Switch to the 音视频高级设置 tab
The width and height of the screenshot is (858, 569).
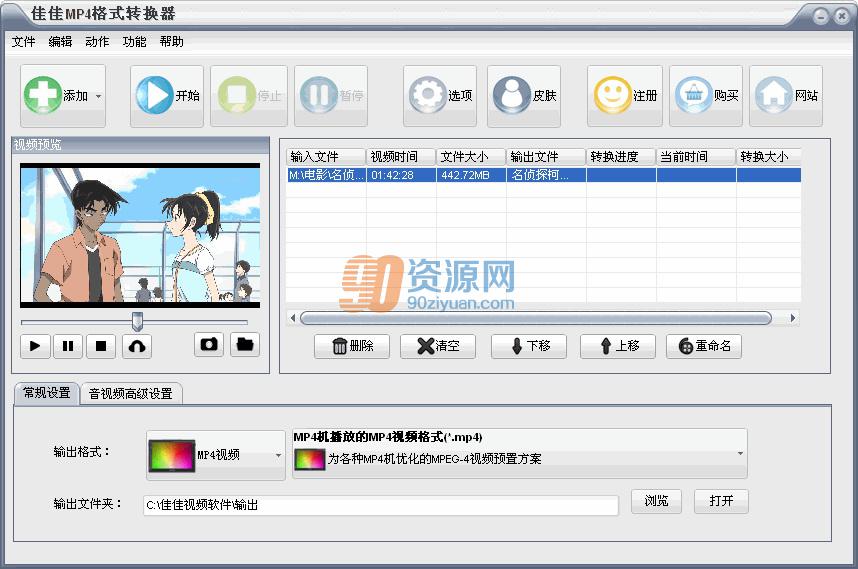[131, 394]
